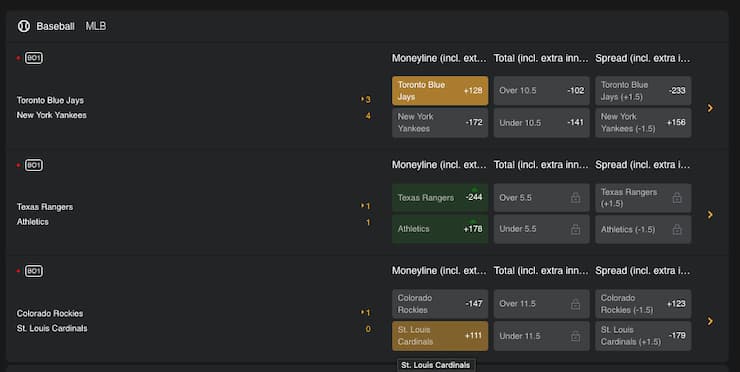Click Moneyline header in Rangers game
The image size is (740, 372).
[439, 165]
